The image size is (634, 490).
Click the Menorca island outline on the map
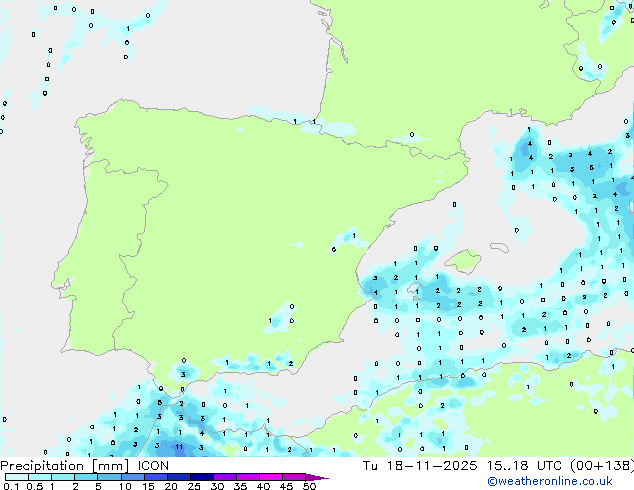click(x=500, y=247)
